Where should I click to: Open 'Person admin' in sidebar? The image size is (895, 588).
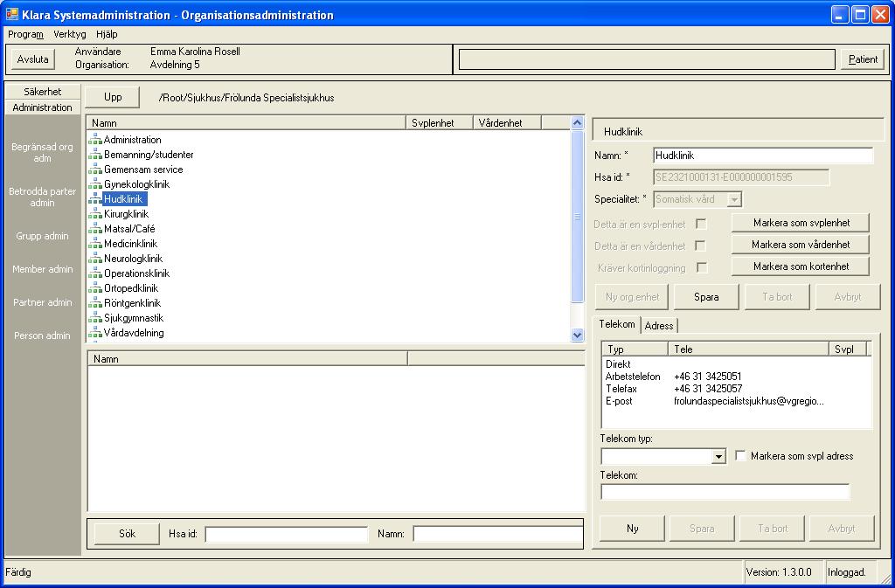pyautogui.click(x=42, y=335)
